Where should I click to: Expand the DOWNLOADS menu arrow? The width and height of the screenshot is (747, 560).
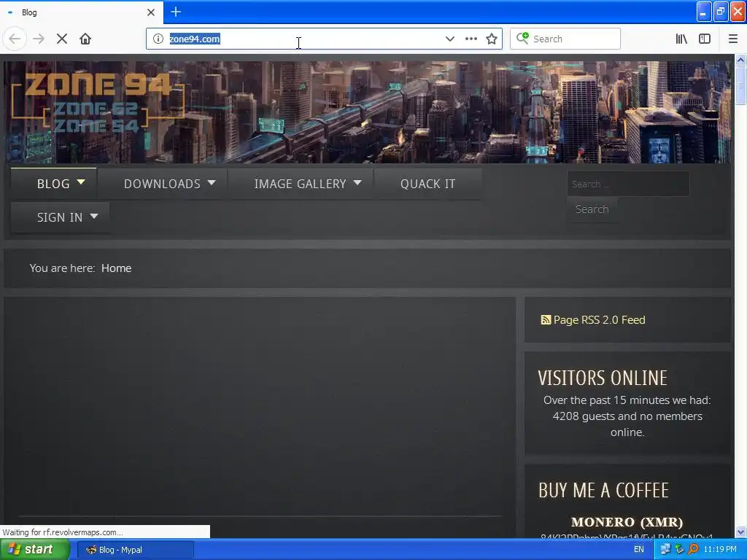click(x=212, y=182)
